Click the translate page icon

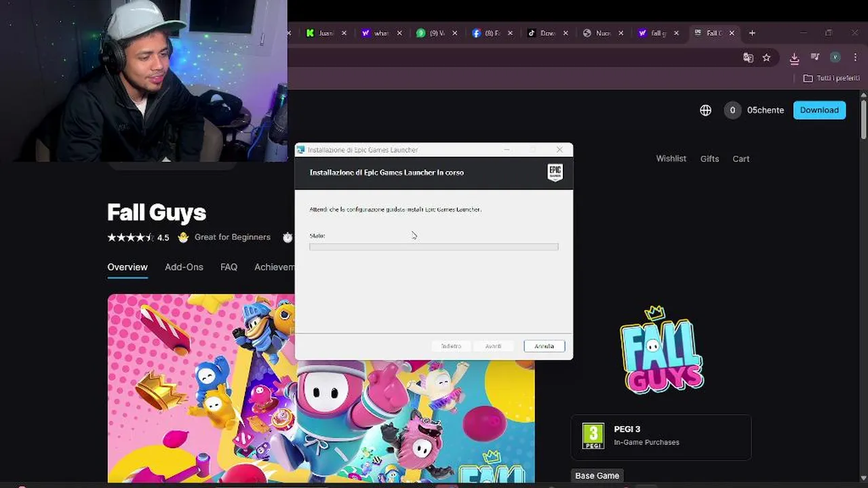click(x=748, y=58)
